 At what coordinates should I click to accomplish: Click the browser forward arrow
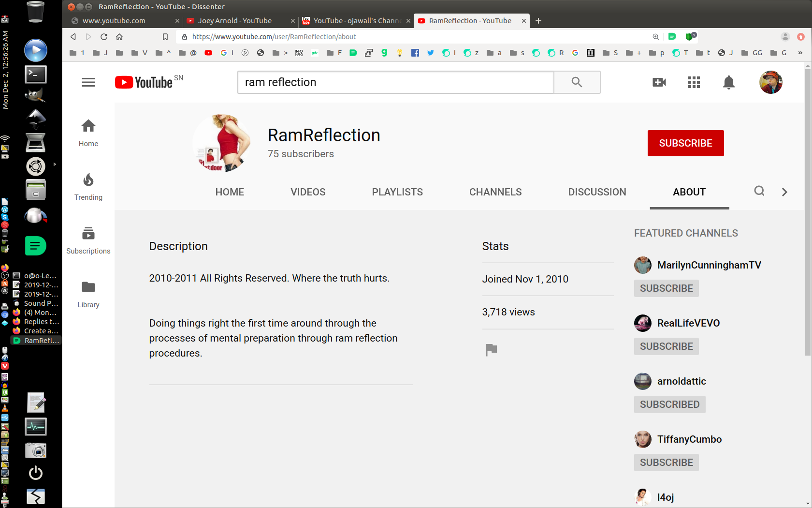88,37
